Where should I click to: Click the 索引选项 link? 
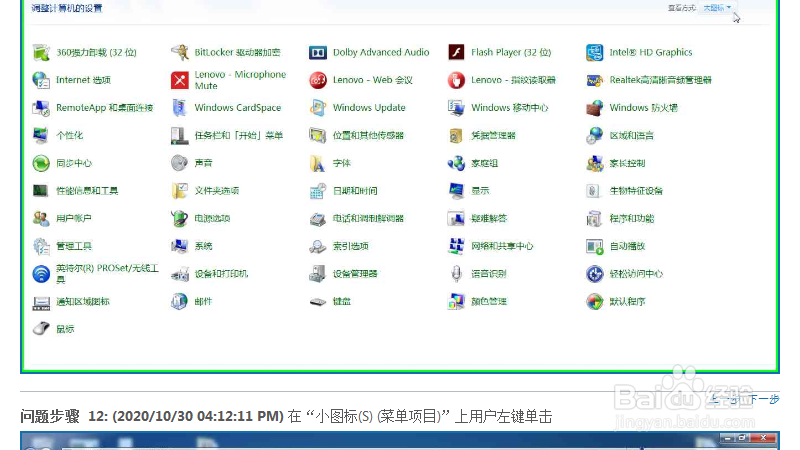pos(351,246)
